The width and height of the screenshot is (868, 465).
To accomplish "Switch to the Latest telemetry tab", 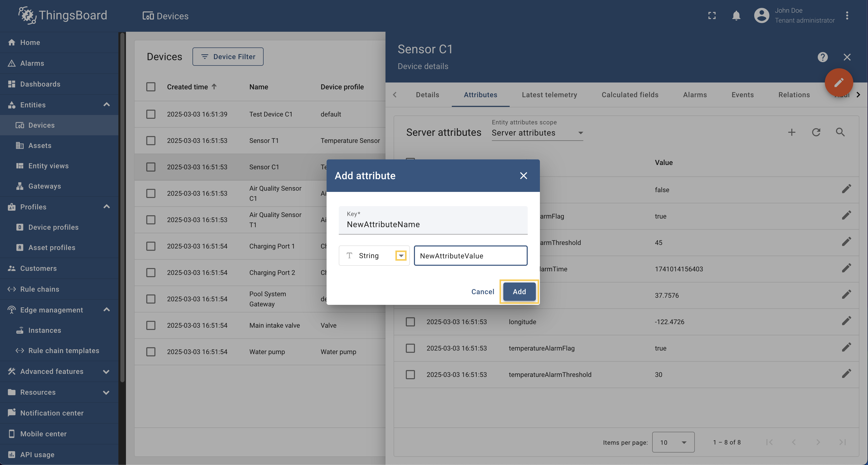I will [549, 95].
